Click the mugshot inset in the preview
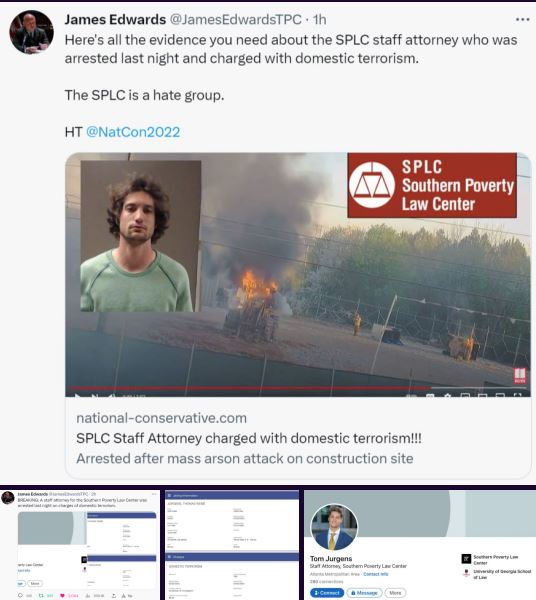Image resolution: width=536 pixels, height=600 pixels. pyautogui.click(x=140, y=236)
